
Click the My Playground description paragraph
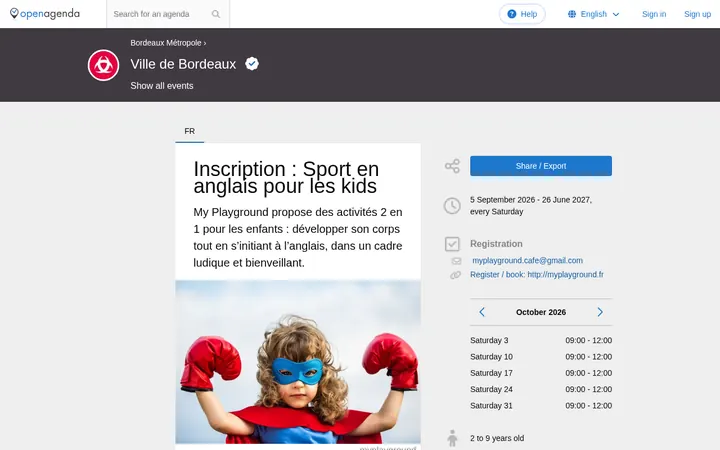coord(298,237)
